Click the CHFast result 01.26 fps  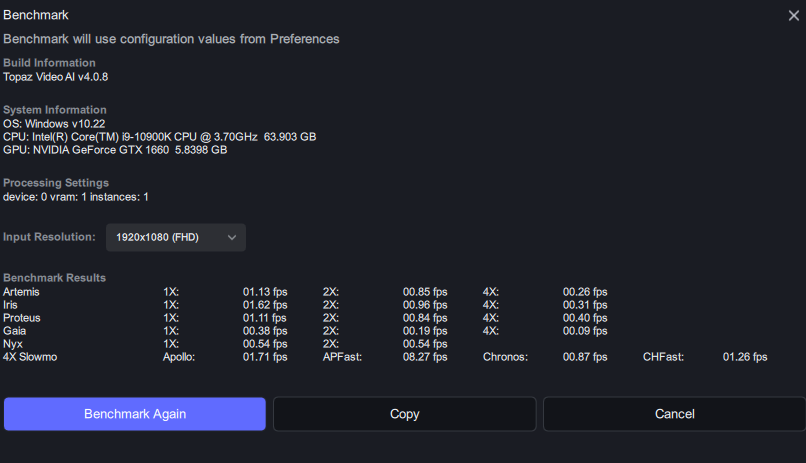click(x=745, y=357)
